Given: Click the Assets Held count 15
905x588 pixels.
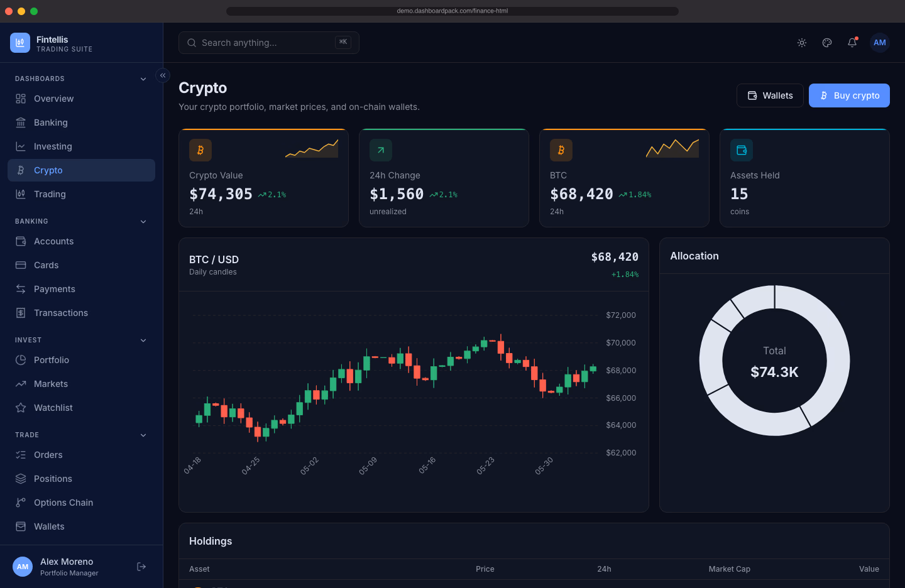Looking at the screenshot, I should point(739,194).
